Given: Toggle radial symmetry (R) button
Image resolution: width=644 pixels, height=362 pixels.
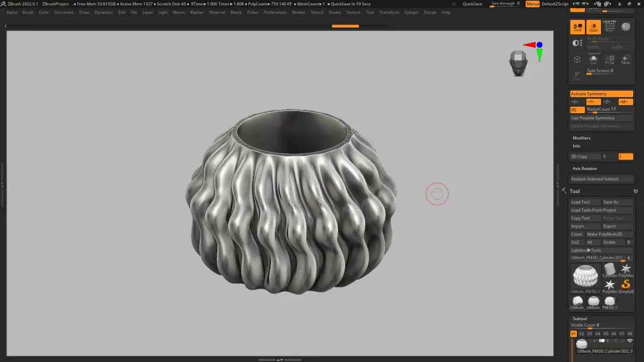Looking at the screenshot, I should click(577, 110).
